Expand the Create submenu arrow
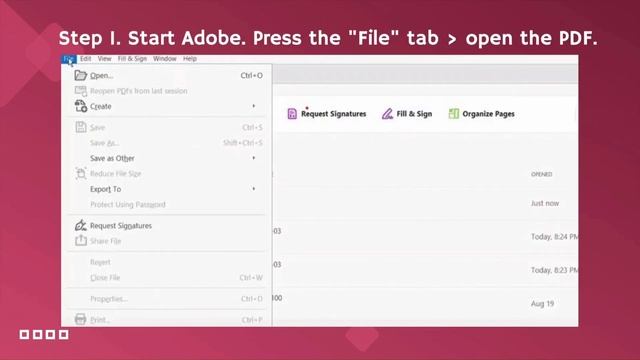Viewport: 640px width, 360px height. click(x=253, y=106)
